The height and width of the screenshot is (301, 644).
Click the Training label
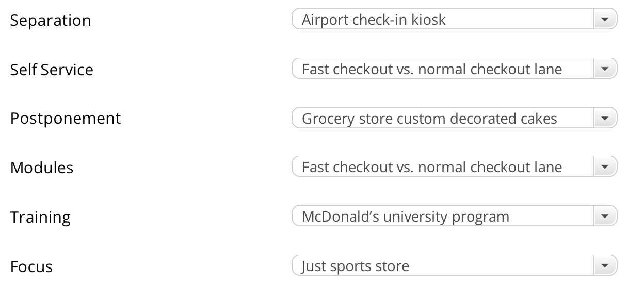[40, 217]
